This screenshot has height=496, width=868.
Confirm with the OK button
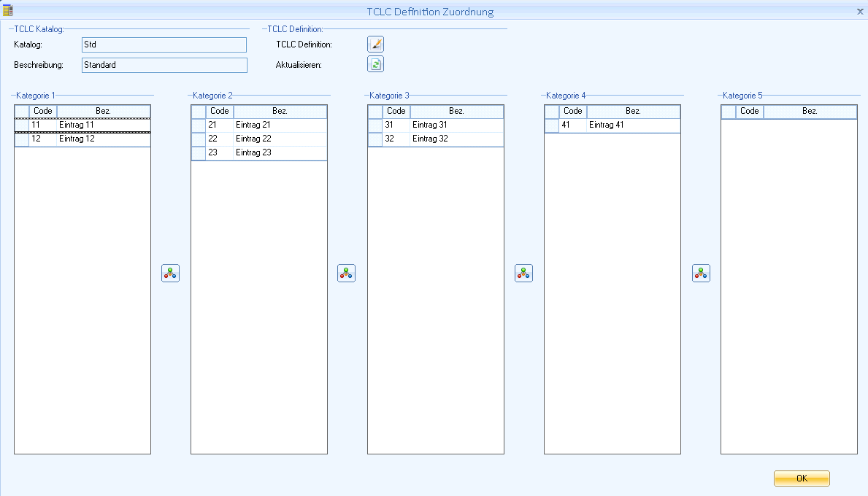point(802,478)
